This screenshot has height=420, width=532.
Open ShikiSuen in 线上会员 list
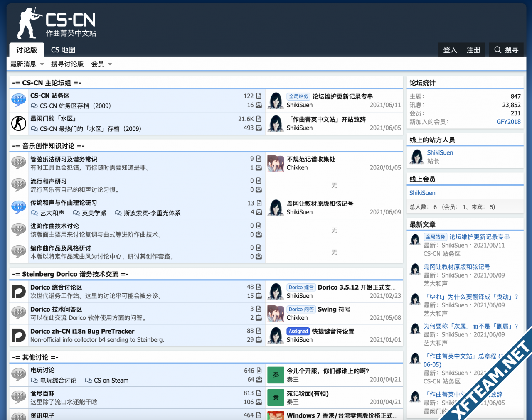coord(422,193)
